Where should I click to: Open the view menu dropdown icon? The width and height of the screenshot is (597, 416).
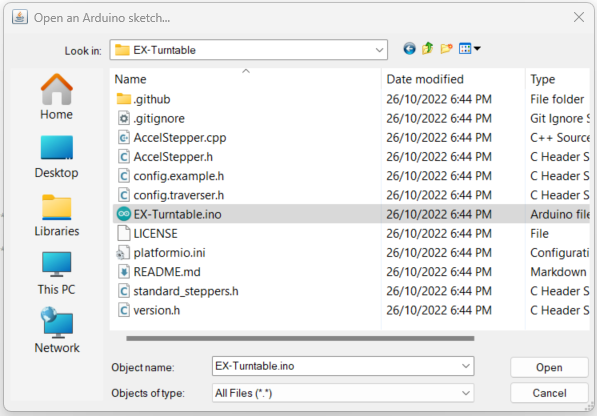(x=469, y=49)
